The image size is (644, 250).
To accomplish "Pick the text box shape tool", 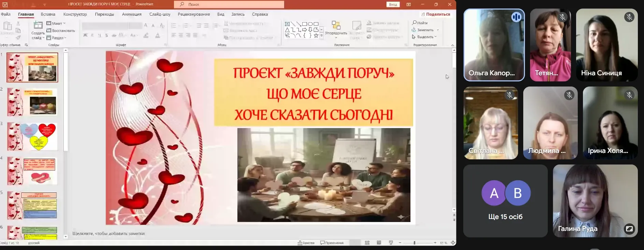I will coord(287,24).
